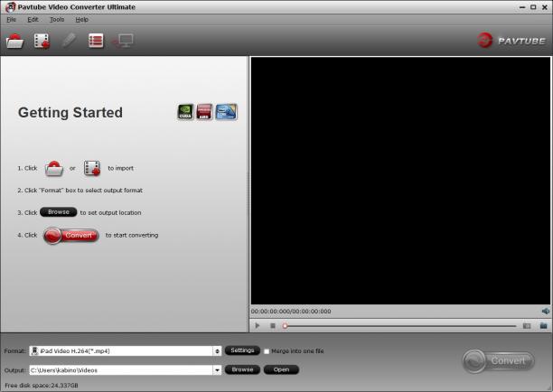Image resolution: width=553 pixels, height=392 pixels.
Task: Click the monitor convert-to-device toolbar icon
Action: tap(123, 41)
